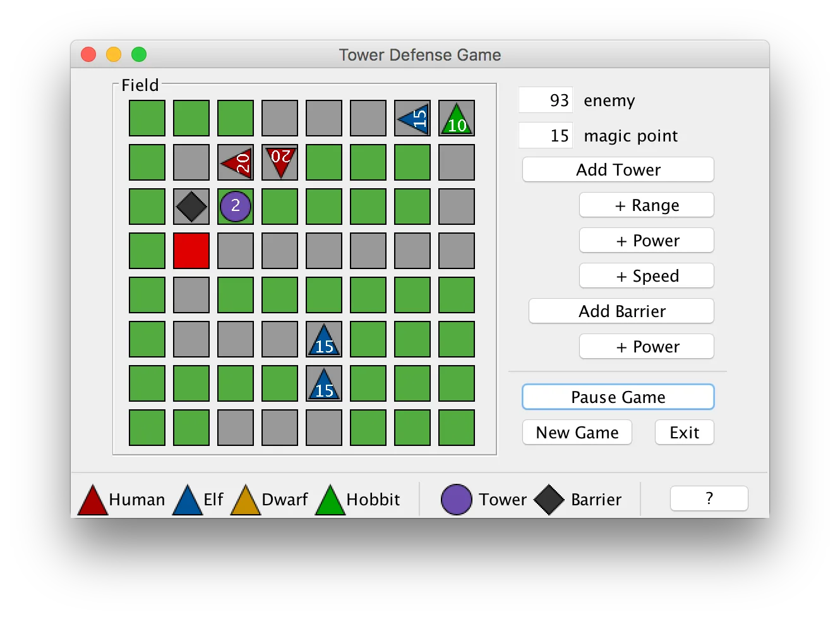Pause the game
840x619 pixels.
pos(618,397)
